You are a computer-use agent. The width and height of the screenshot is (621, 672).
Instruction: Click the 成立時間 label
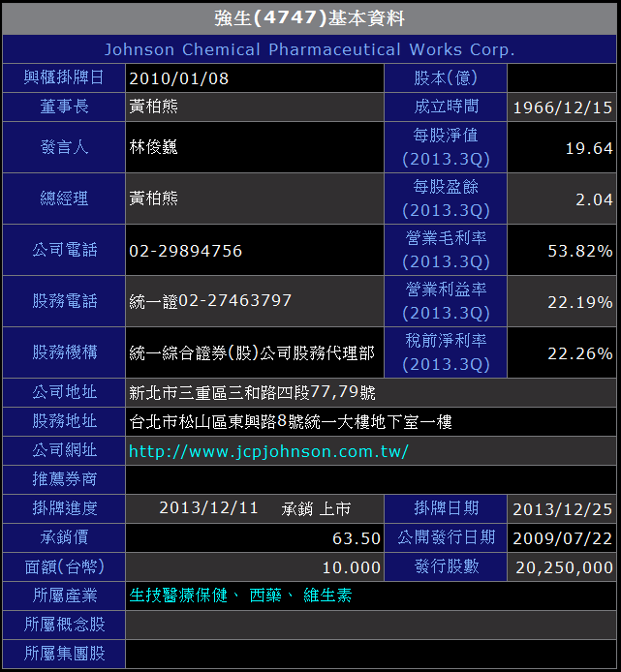[x=446, y=107]
